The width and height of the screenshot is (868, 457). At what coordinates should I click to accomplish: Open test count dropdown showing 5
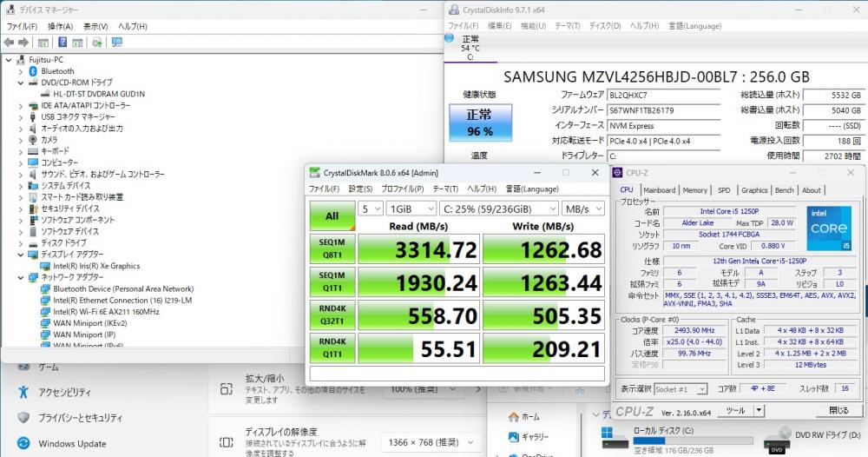tap(371, 209)
